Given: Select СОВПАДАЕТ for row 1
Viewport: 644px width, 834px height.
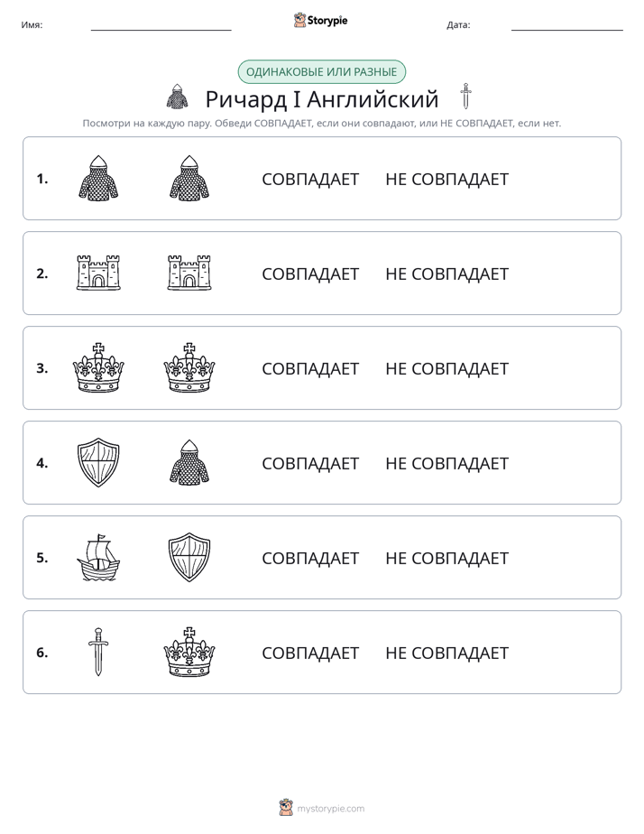Looking at the screenshot, I should [310, 180].
